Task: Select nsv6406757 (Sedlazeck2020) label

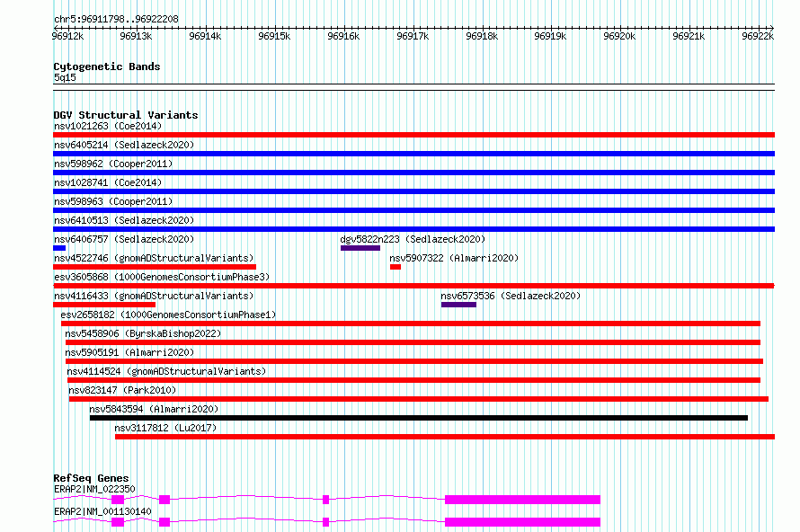Action: (124, 239)
